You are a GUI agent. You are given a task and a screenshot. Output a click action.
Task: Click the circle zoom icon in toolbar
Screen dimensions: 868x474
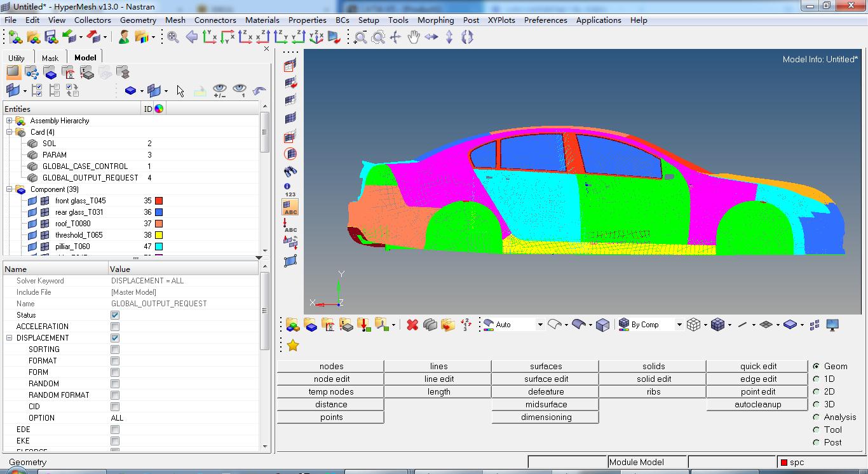tap(378, 37)
